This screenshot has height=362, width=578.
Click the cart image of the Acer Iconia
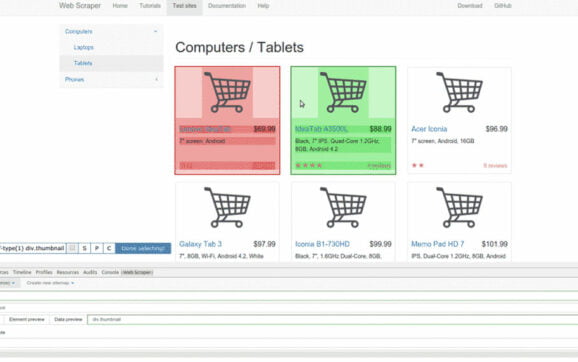click(459, 92)
